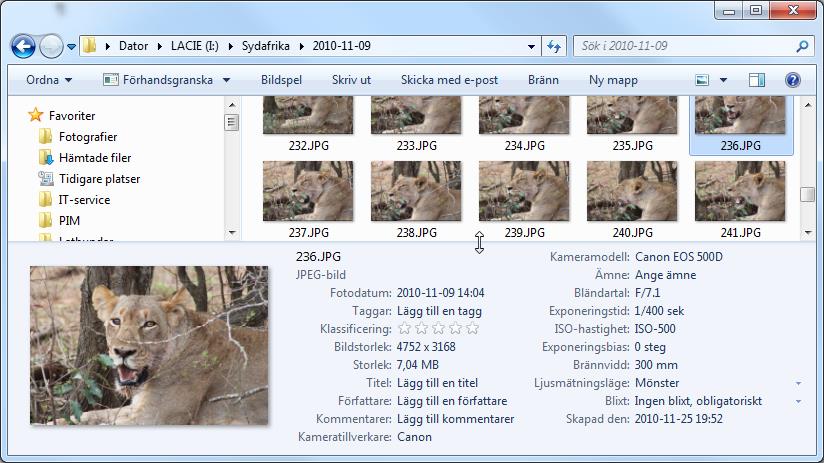Screen dimensions: 824x463
Task: Click Lägg till en tagg field
Action: (x=439, y=311)
